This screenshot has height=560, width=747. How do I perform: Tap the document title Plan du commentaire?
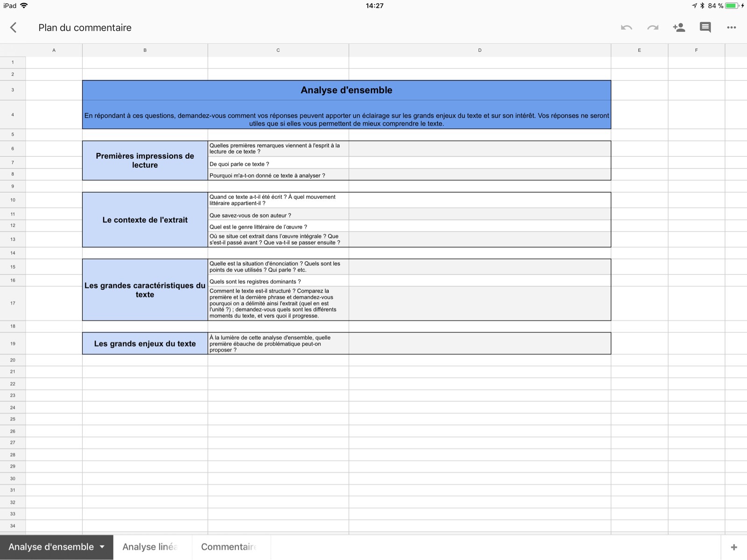(x=85, y=28)
